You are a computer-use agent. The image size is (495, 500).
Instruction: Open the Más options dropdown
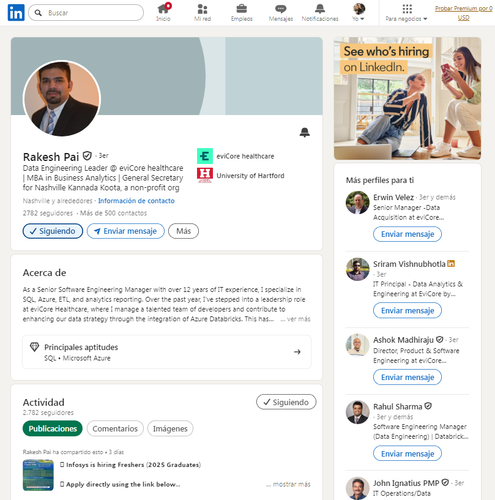183,231
